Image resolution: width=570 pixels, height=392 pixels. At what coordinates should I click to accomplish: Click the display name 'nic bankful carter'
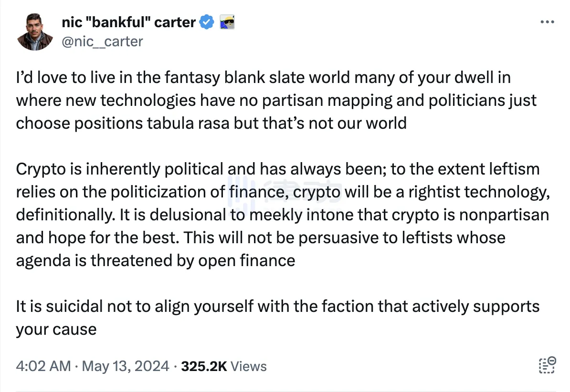coord(129,21)
